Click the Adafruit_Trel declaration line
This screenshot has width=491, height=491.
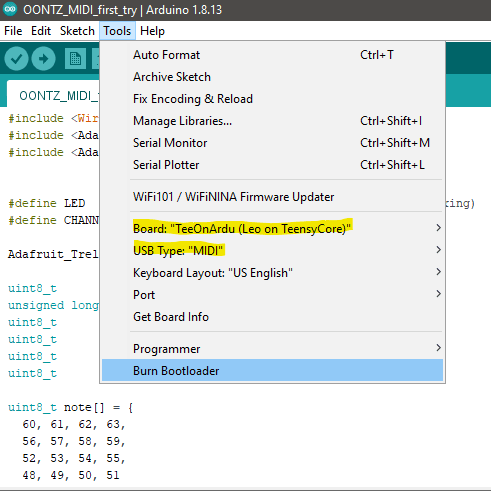tap(53, 254)
